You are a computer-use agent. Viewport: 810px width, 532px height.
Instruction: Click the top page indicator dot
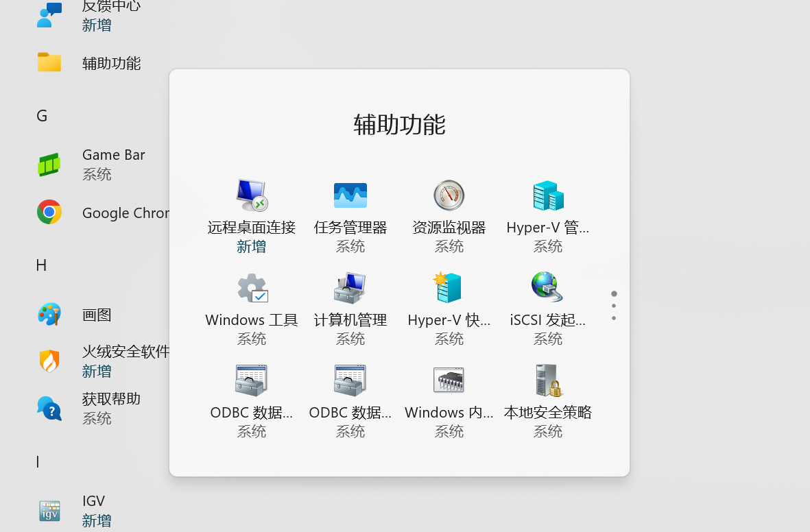click(614, 294)
